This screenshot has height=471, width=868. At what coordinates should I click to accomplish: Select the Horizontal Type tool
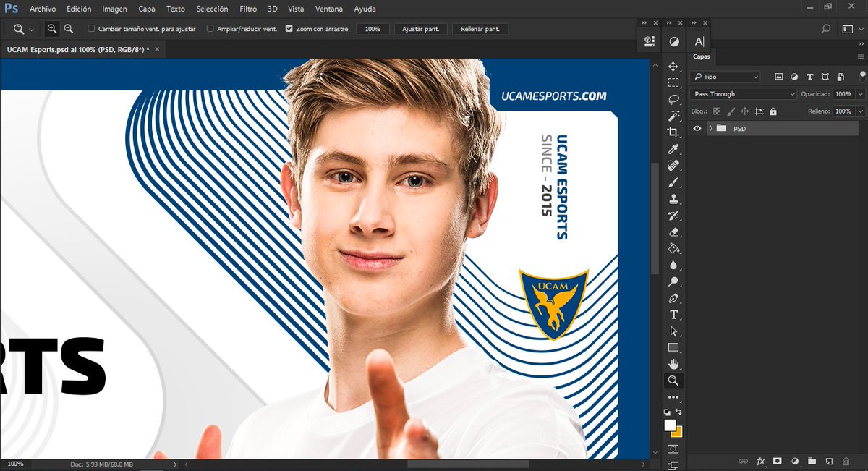[x=673, y=315]
